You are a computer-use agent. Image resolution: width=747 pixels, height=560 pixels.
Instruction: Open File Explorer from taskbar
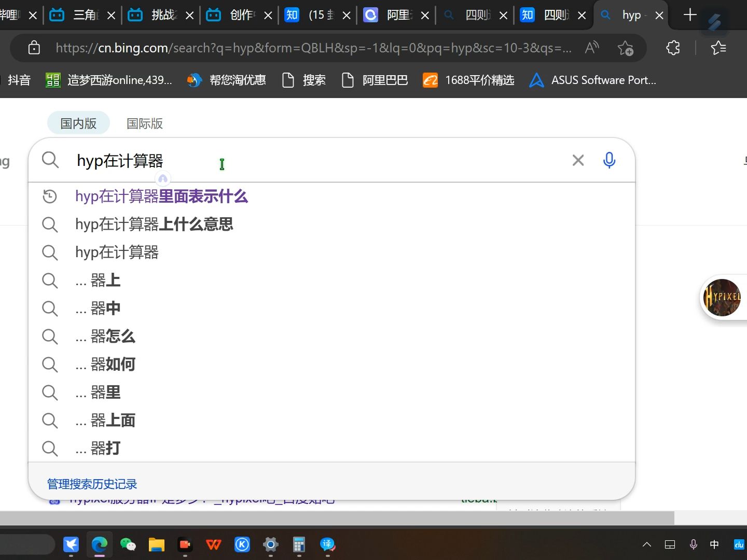tap(157, 544)
